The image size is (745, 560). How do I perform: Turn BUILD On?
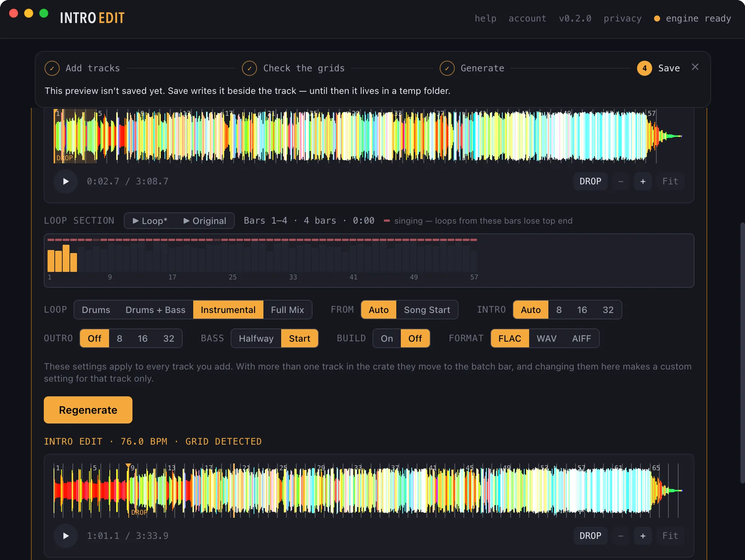pyautogui.click(x=386, y=339)
